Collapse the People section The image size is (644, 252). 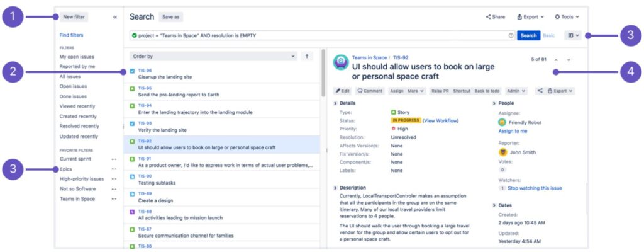click(x=494, y=103)
